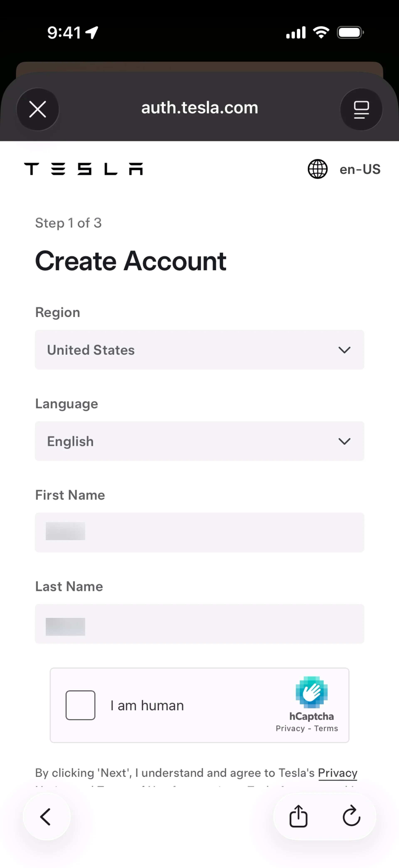
Task: Go back with the browser back arrow
Action: point(46,817)
